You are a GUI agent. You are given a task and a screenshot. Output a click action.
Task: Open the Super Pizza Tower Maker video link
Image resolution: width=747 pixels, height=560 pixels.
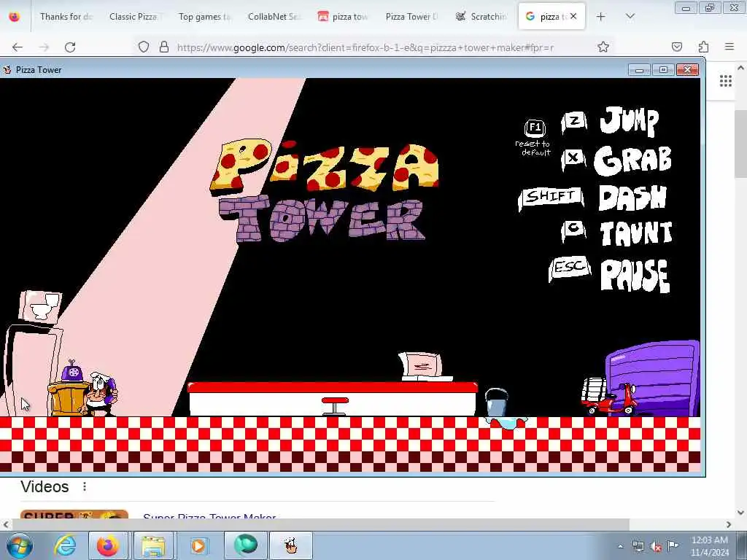pyautogui.click(x=209, y=517)
